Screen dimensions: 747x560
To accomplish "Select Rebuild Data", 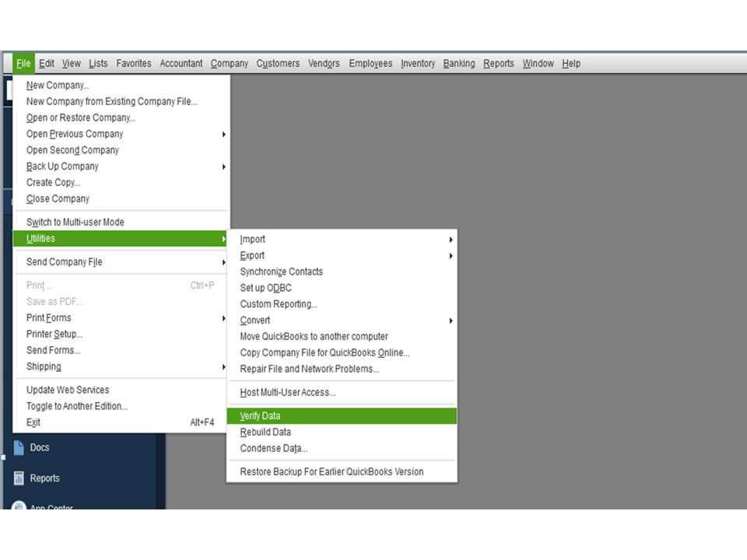I will tap(342, 432).
